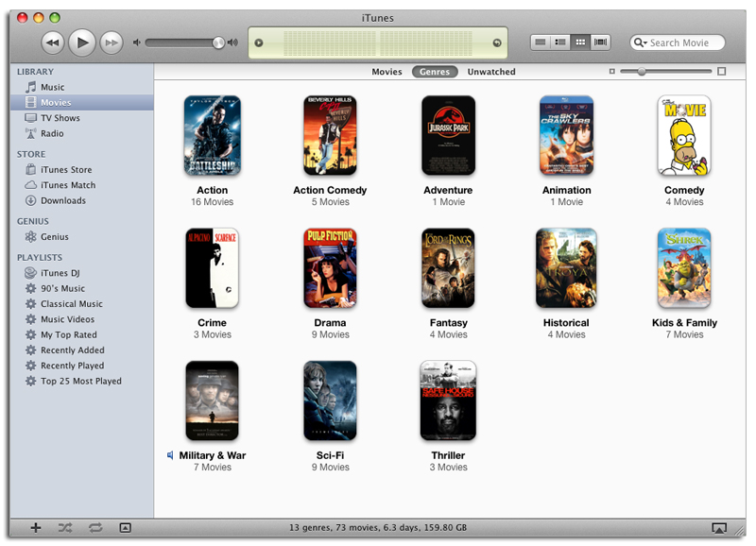Viewport: 756px width, 546px height.
Task: Click the '16 Movies' count under Action
Action: point(212,202)
